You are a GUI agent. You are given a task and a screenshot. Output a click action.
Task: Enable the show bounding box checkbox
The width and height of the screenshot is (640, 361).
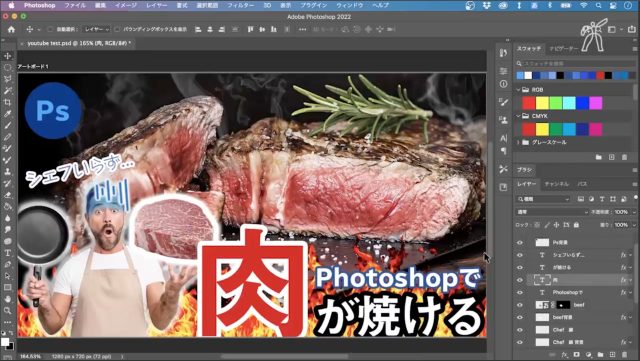[x=117, y=29]
